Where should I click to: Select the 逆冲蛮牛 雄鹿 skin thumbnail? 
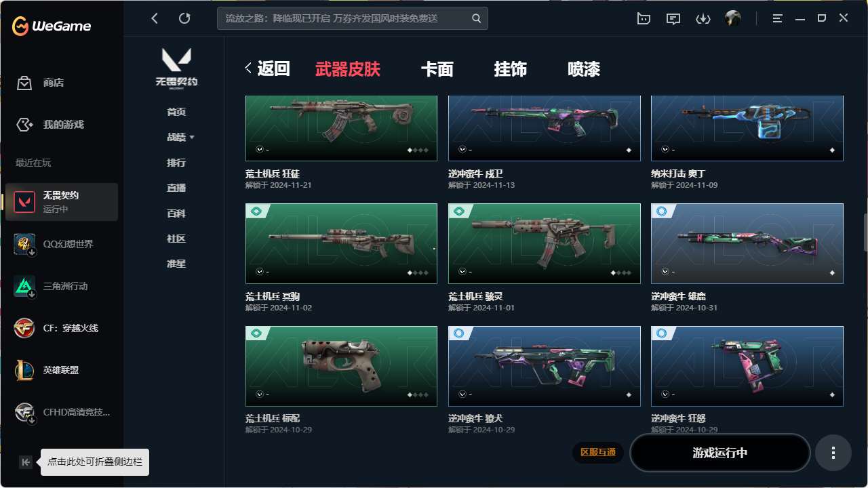click(x=747, y=244)
